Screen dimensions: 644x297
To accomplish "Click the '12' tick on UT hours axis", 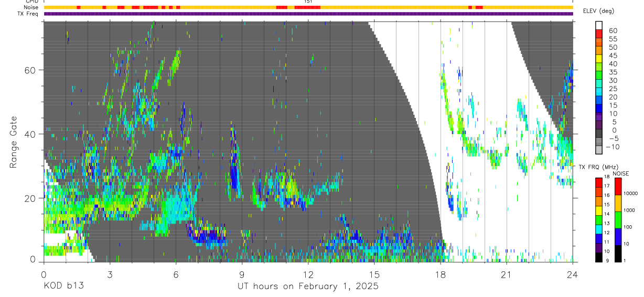I will pos(308,274).
